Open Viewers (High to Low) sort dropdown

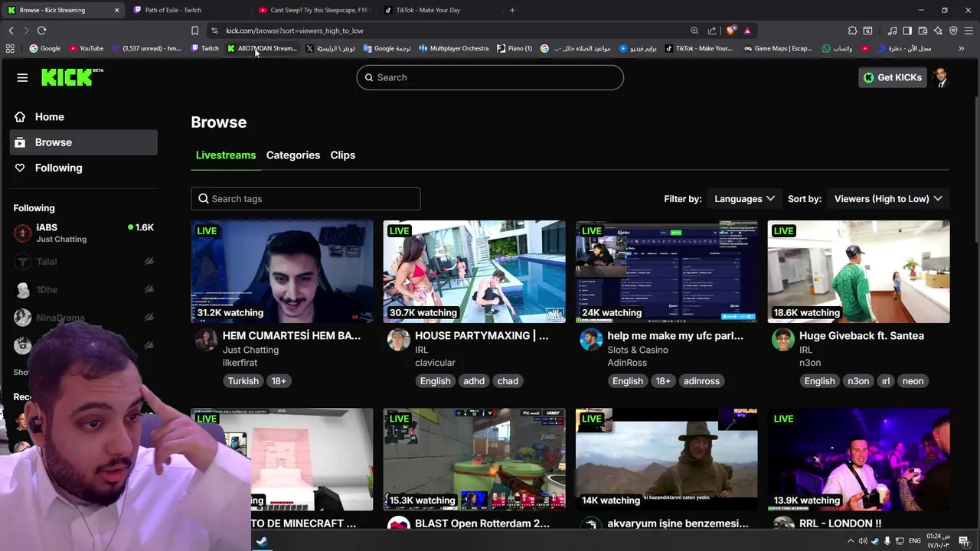coord(887,199)
